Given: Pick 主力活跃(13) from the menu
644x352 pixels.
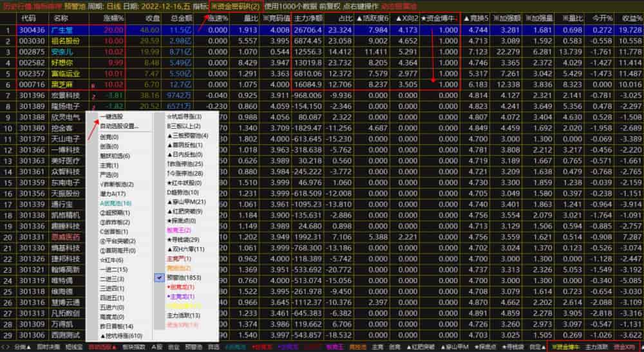Looking at the screenshot, I should [183, 315].
